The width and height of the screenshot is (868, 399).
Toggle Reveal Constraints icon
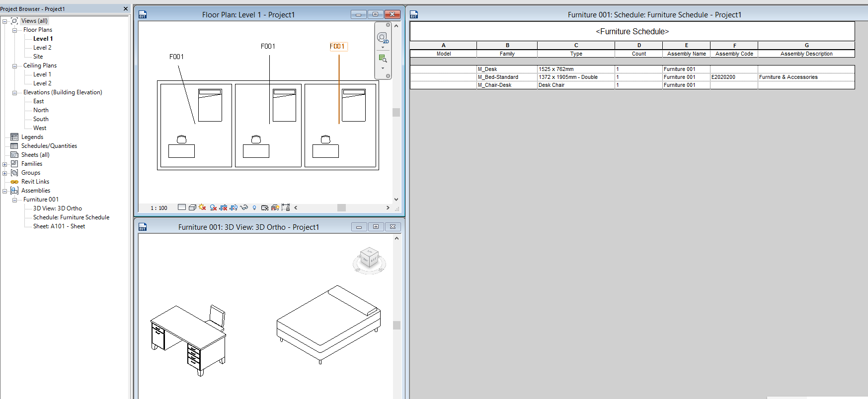click(286, 207)
